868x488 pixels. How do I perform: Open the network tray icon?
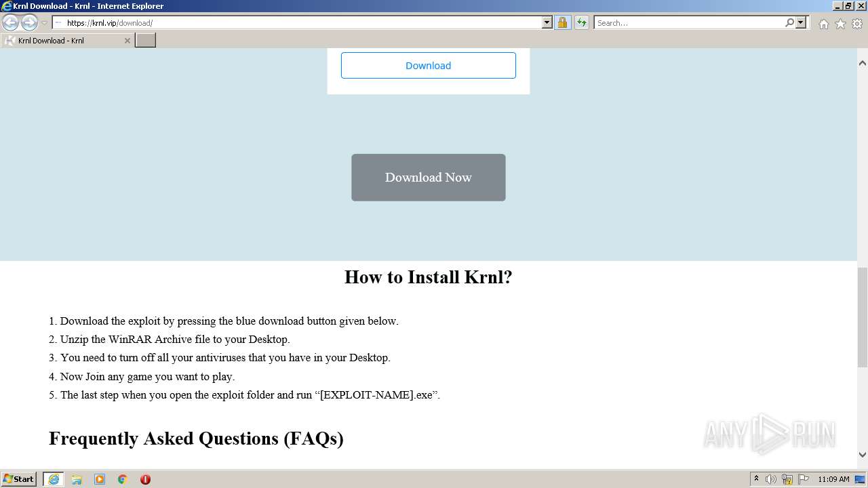click(x=787, y=479)
